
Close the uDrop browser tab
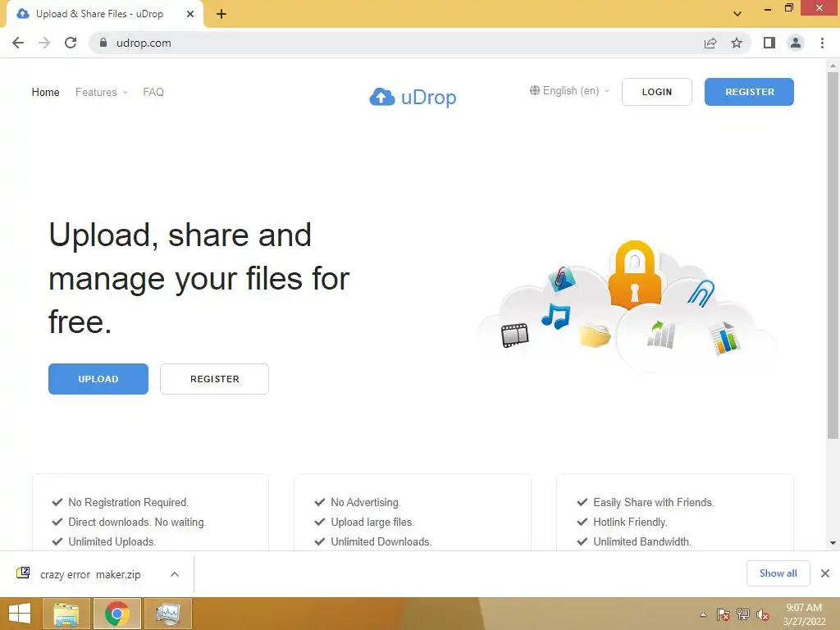[x=190, y=15]
